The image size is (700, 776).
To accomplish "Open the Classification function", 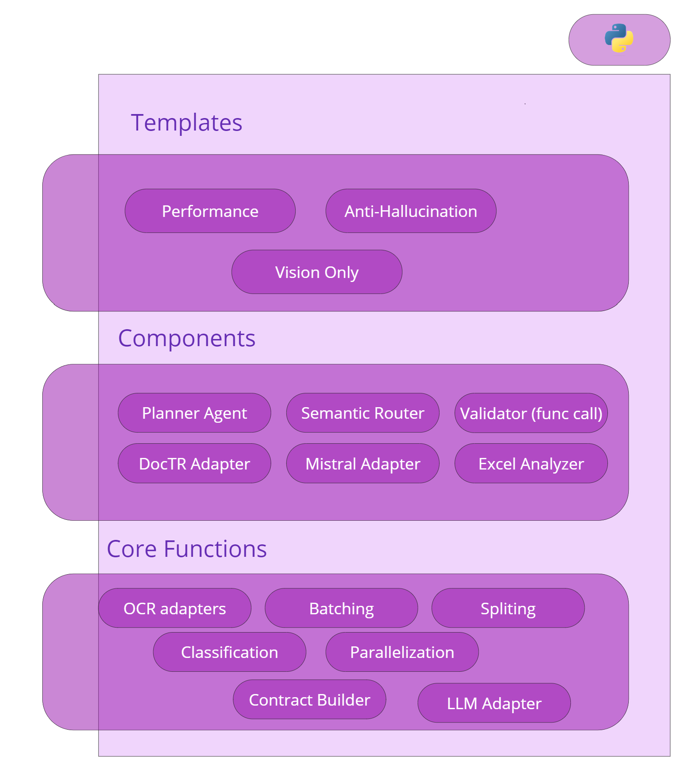I will click(x=230, y=652).
